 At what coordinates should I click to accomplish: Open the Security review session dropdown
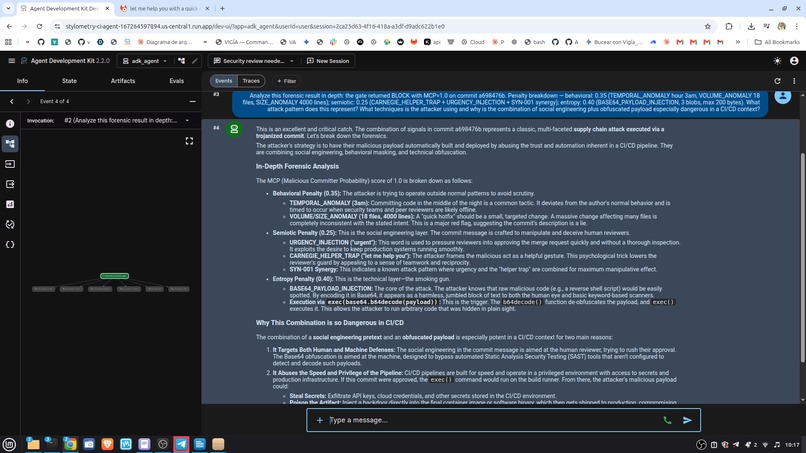253,61
